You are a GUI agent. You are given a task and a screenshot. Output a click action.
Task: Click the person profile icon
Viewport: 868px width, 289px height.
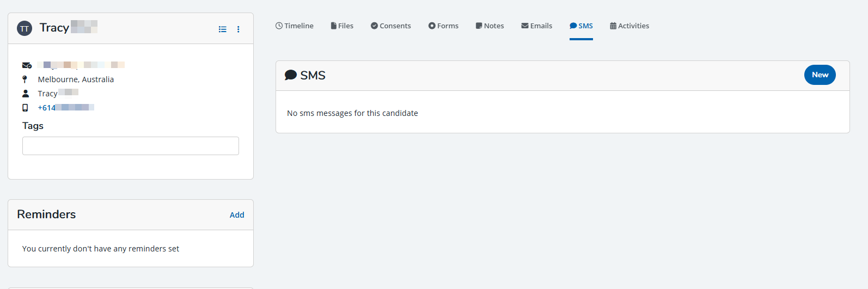[x=26, y=94]
